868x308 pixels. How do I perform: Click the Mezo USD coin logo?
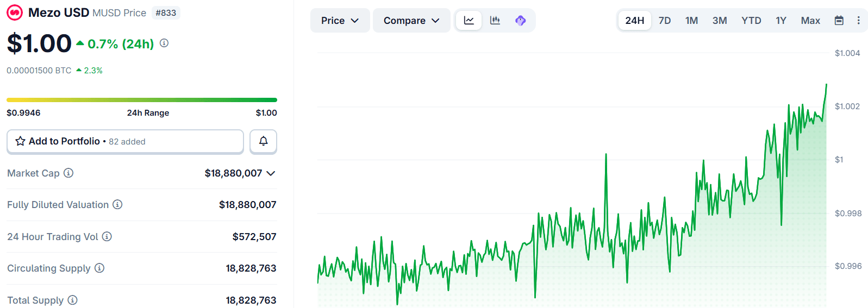point(15,12)
